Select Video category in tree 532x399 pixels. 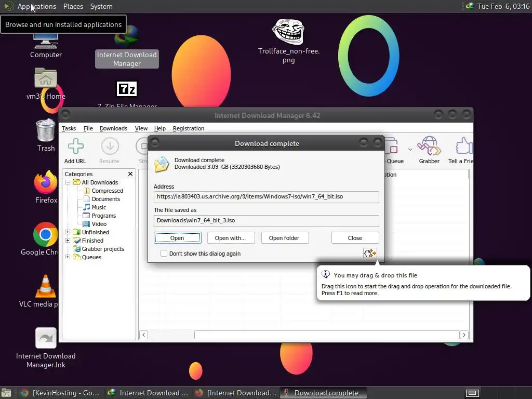click(x=99, y=224)
